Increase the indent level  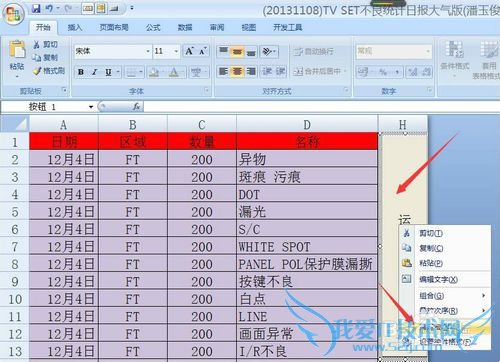pos(280,71)
